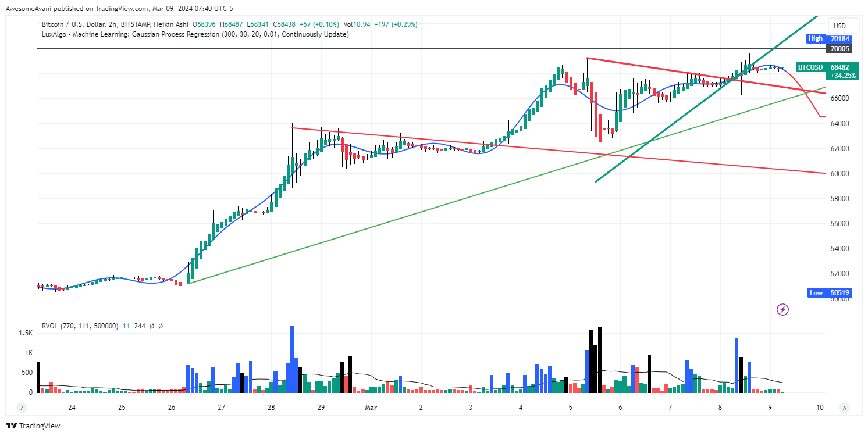
Task: Click the close value C68438 in legend
Action: click(283, 24)
